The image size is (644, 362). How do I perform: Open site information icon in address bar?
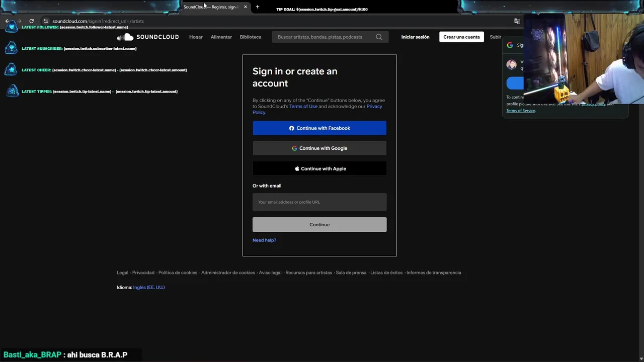pos(45,21)
